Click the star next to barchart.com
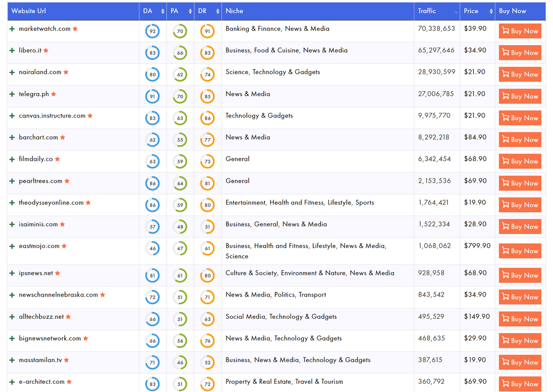This screenshot has height=392, width=553. (x=62, y=137)
